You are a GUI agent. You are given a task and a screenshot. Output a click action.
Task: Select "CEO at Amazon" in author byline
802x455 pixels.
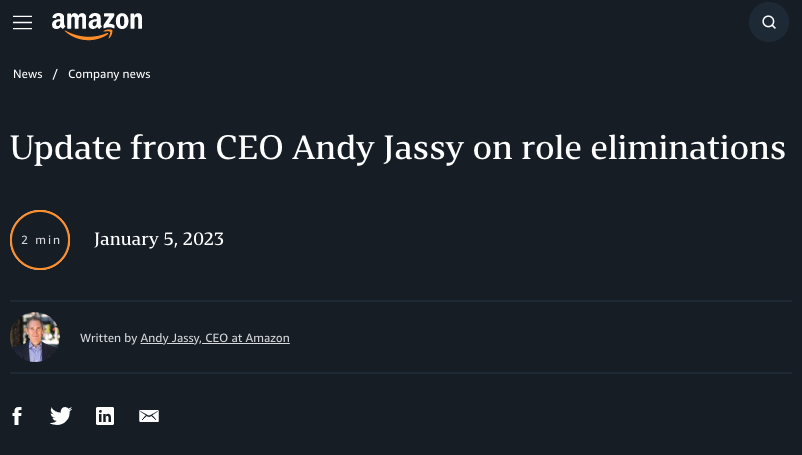(x=247, y=338)
